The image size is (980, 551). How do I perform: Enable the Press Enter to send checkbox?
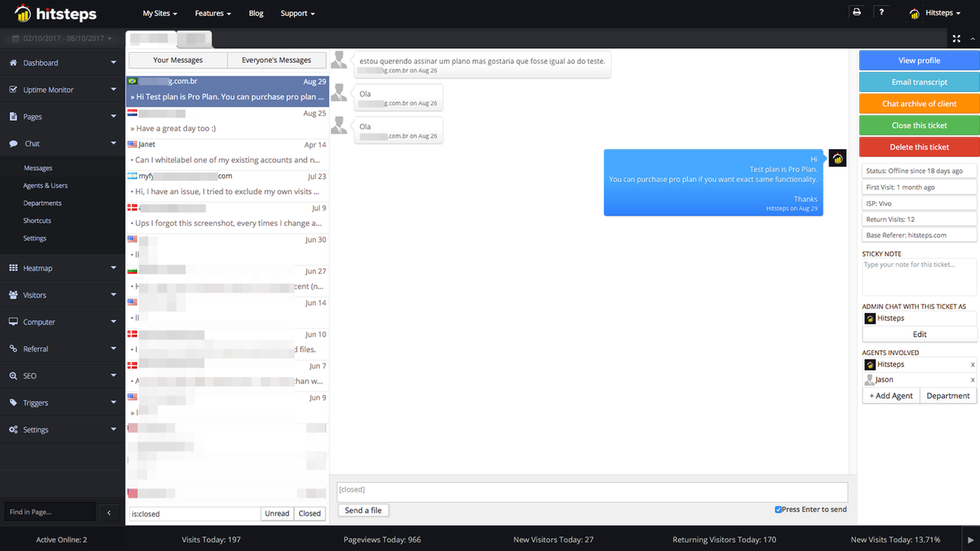click(x=778, y=508)
